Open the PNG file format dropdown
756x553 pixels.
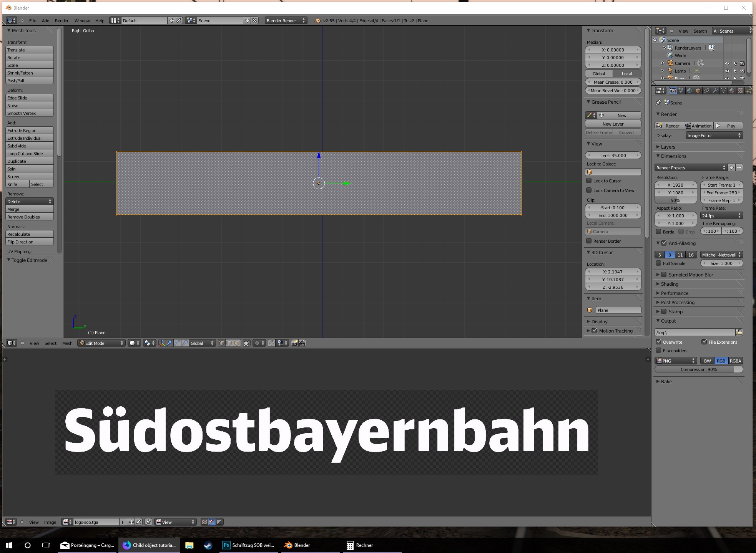(676, 361)
